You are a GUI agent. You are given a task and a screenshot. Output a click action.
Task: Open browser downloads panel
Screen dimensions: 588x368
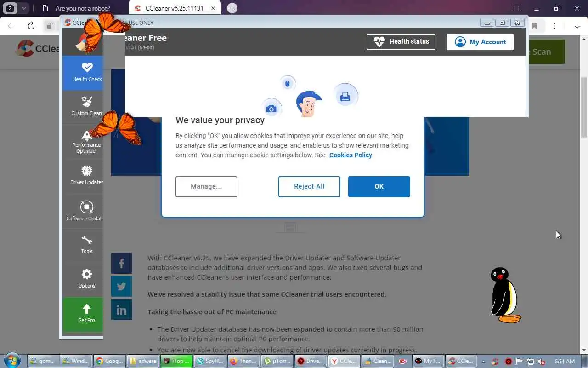577,26
